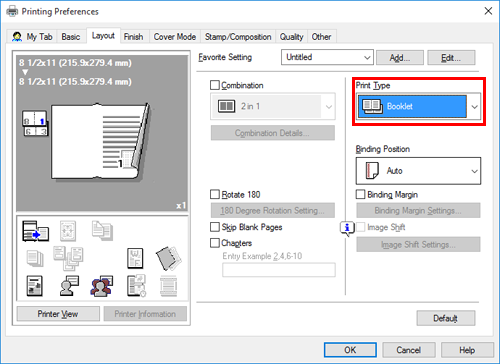Click the blue information speech bubble icon
500x364 pixels.
[347, 228]
